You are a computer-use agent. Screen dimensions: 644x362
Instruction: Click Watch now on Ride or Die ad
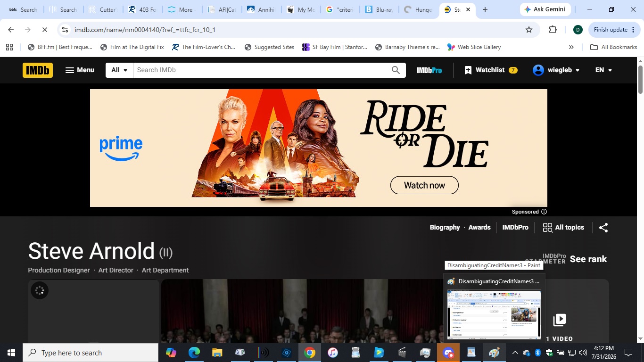424,185
